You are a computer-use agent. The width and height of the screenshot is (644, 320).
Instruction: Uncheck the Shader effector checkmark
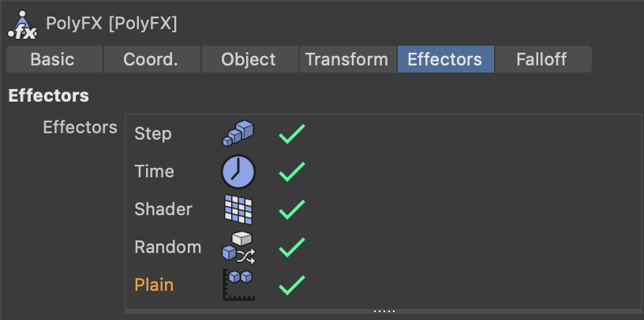click(x=291, y=209)
